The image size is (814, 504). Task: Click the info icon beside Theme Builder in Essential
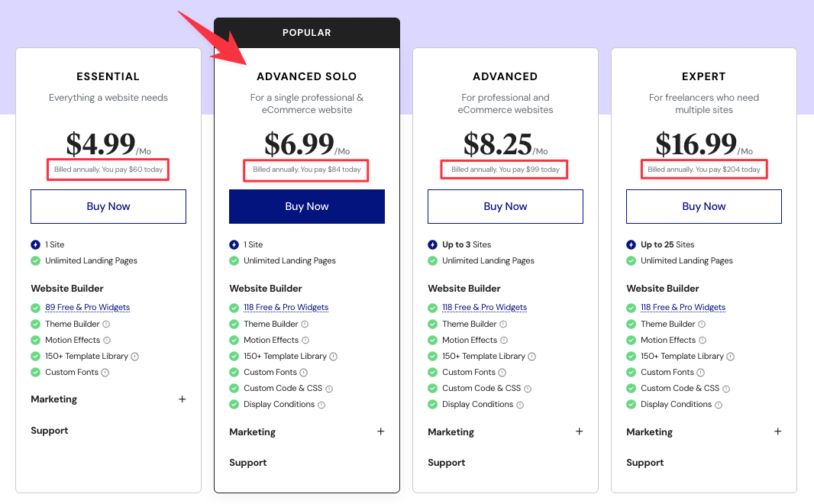106,324
